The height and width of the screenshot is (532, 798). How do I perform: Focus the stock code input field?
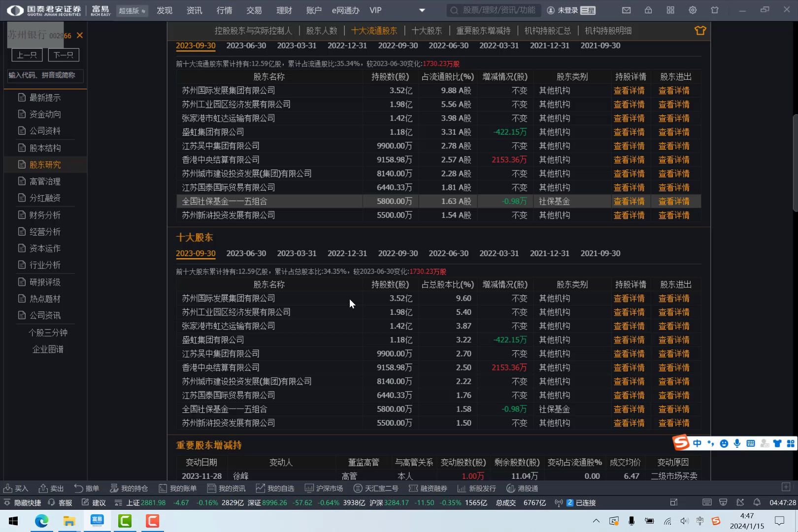pyautogui.click(x=45, y=75)
